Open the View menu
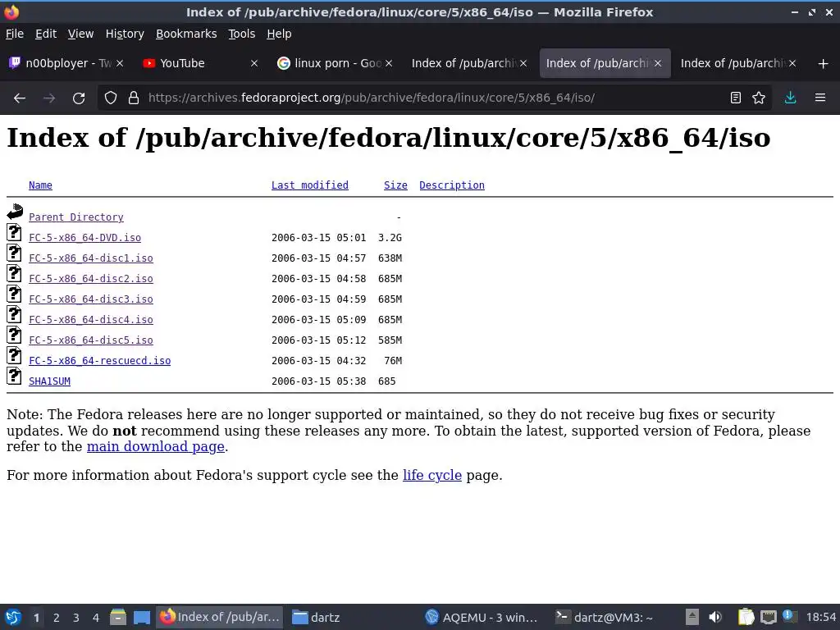Image resolution: width=840 pixels, height=630 pixels. click(x=80, y=34)
